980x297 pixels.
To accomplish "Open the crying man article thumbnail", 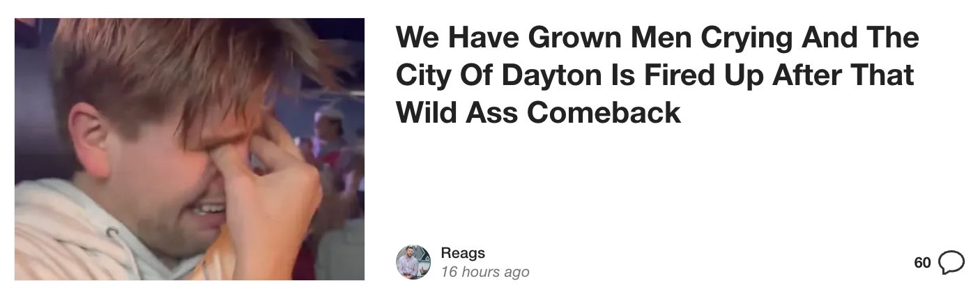I will (x=190, y=149).
